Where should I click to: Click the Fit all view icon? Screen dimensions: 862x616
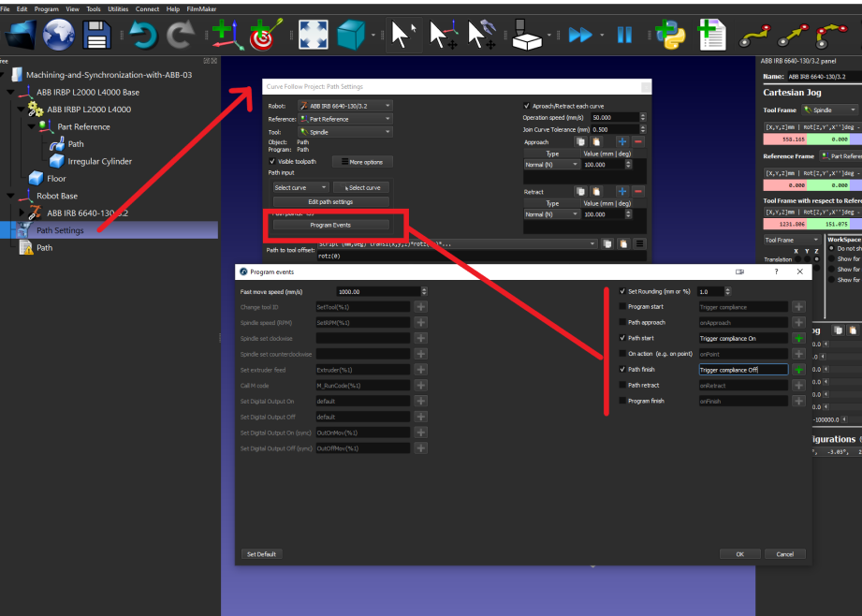(312, 35)
